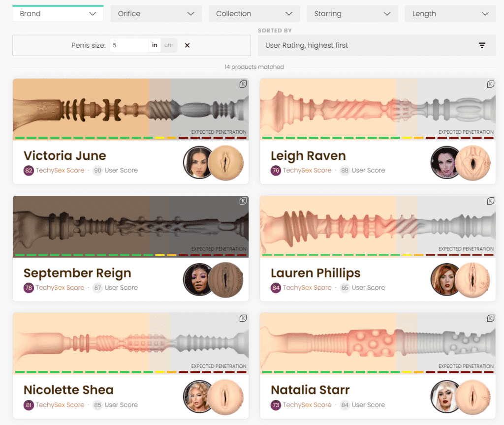Image resolution: width=504 pixels, height=425 pixels.
Task: Open the 'User Rating, highest first' sort dropdown
Action: [x=377, y=45]
